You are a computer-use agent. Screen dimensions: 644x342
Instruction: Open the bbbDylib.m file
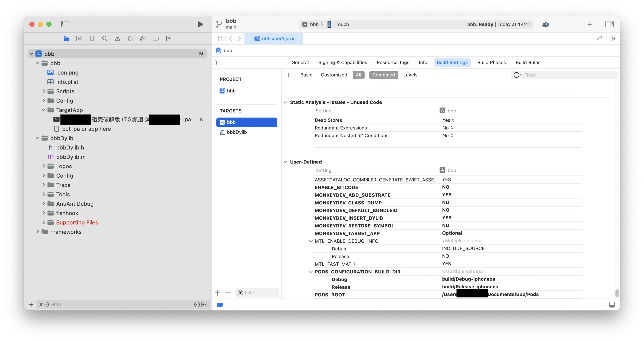pyautogui.click(x=71, y=157)
